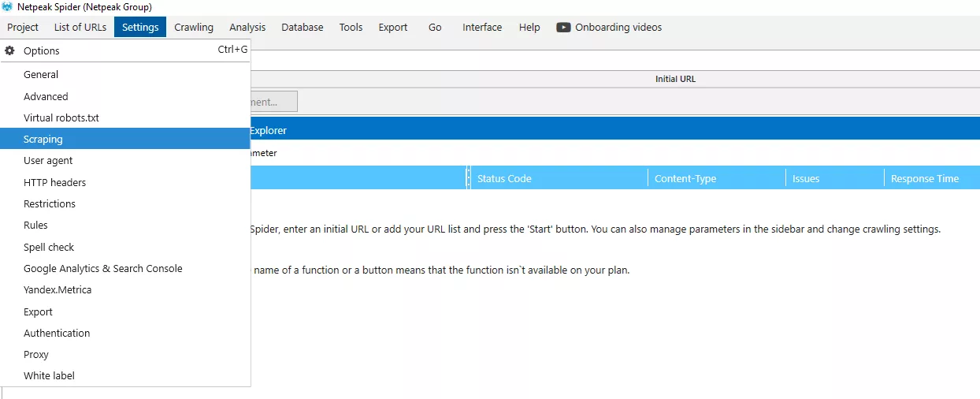
Task: Open the Interface menu
Action: (482, 27)
